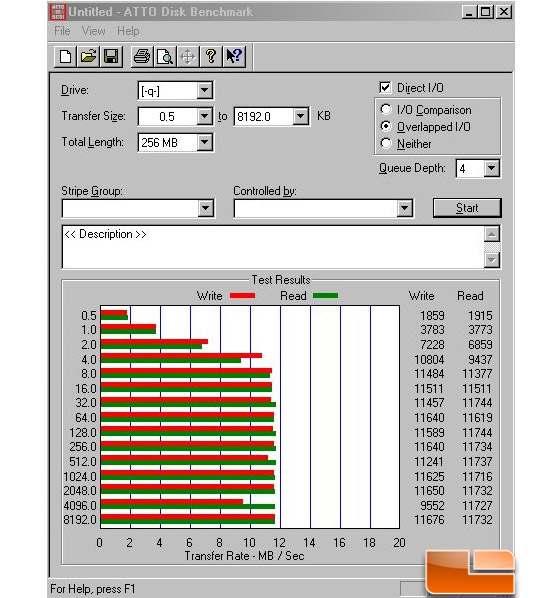Image resolution: width=550 pixels, height=598 pixels.
Task: Print the benchmark results
Action: 142,57
